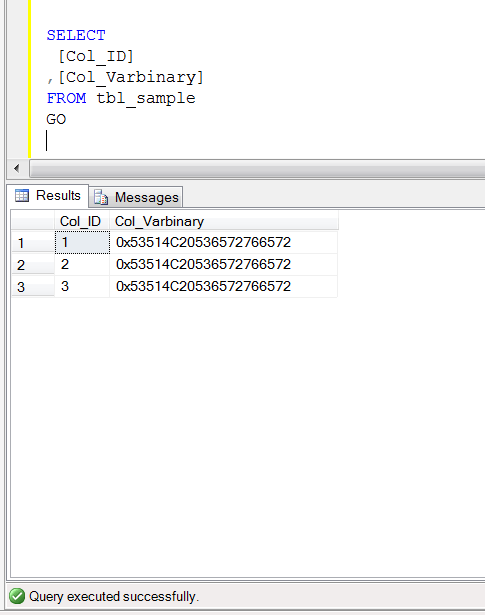Select result row header 1
The height and width of the screenshot is (615, 485).
pos(33,243)
